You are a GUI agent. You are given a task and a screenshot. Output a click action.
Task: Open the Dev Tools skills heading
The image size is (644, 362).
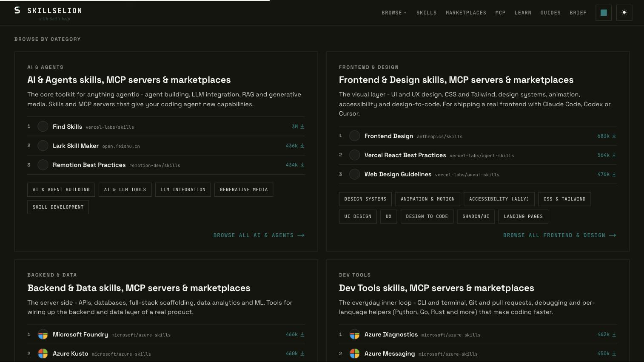tap(436, 288)
